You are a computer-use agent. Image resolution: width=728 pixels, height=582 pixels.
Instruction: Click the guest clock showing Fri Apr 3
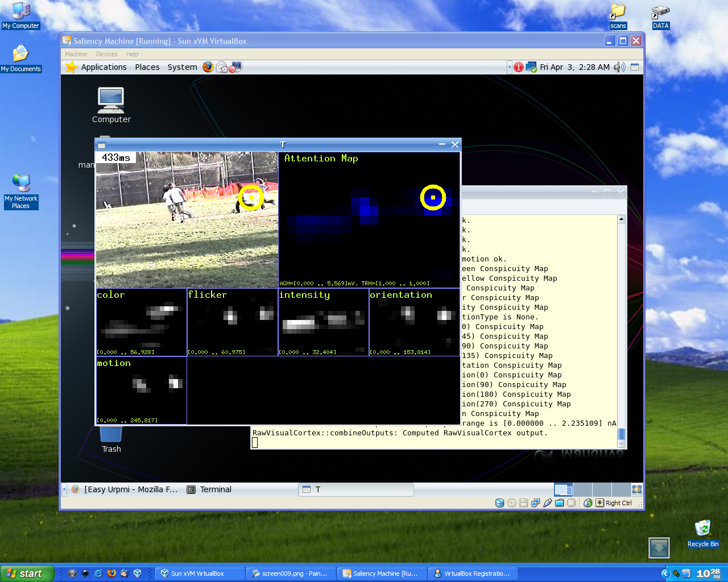[574, 67]
